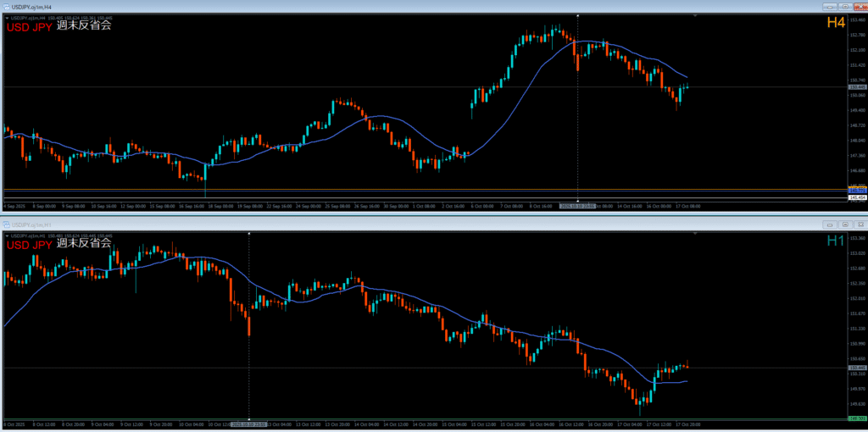Select the teal H1 timeframe label

(x=836, y=241)
